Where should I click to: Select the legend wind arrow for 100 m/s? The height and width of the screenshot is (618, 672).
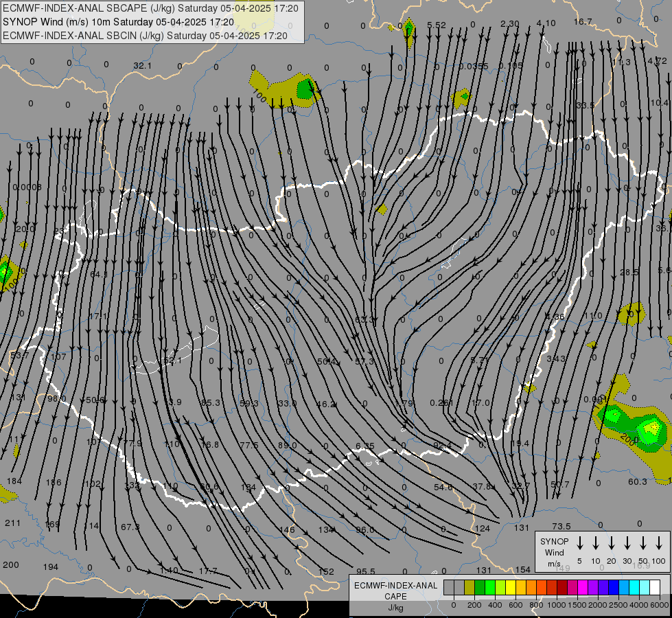659,543
